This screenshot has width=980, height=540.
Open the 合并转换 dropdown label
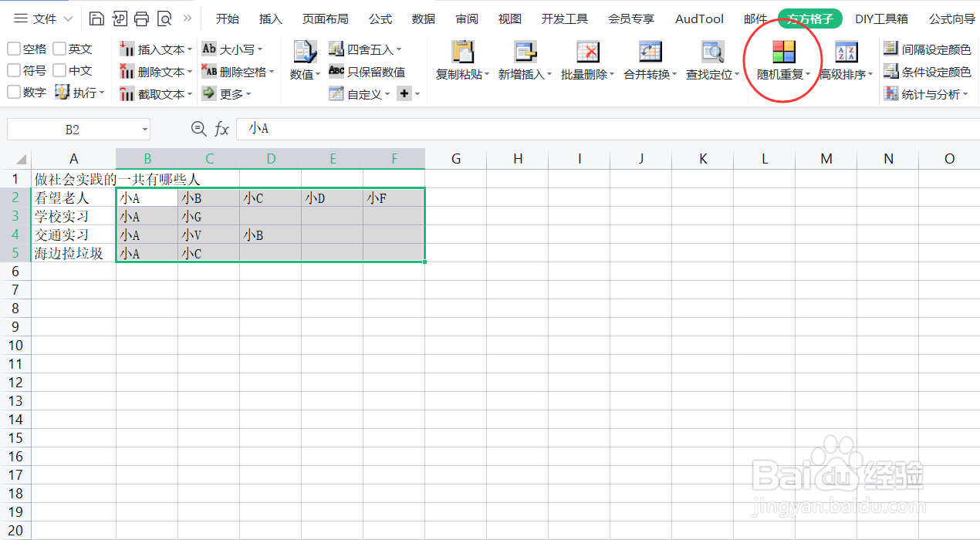[x=651, y=75]
